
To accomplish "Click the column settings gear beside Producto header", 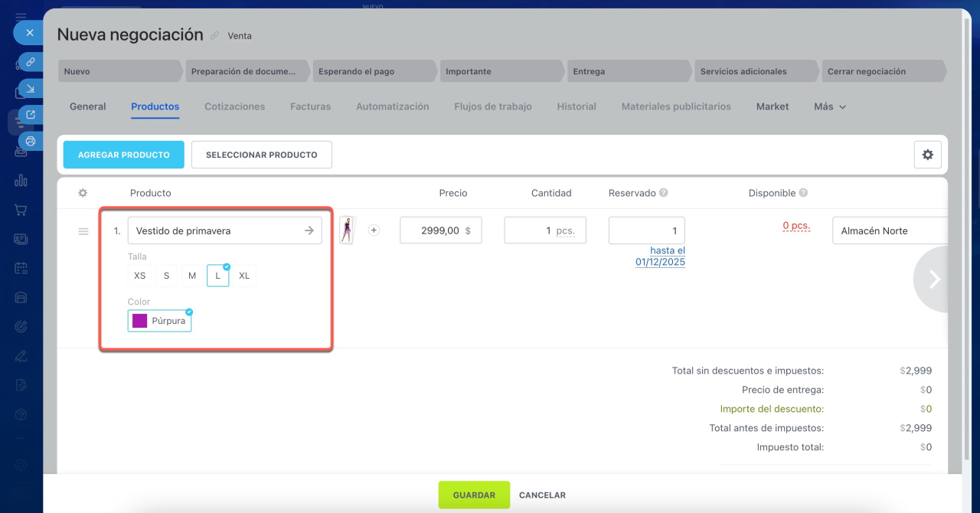I will (x=83, y=193).
